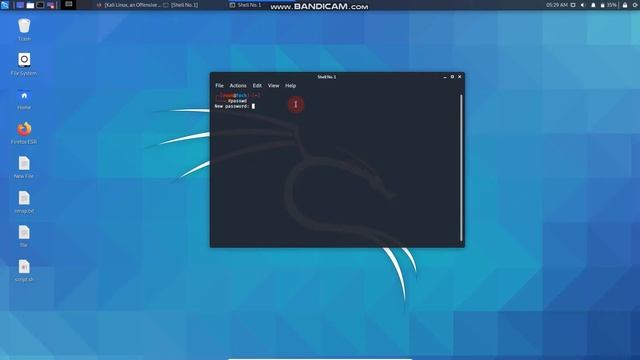Click the 'passwd' command text in terminal
The width and height of the screenshot is (640, 360).
(x=238, y=101)
